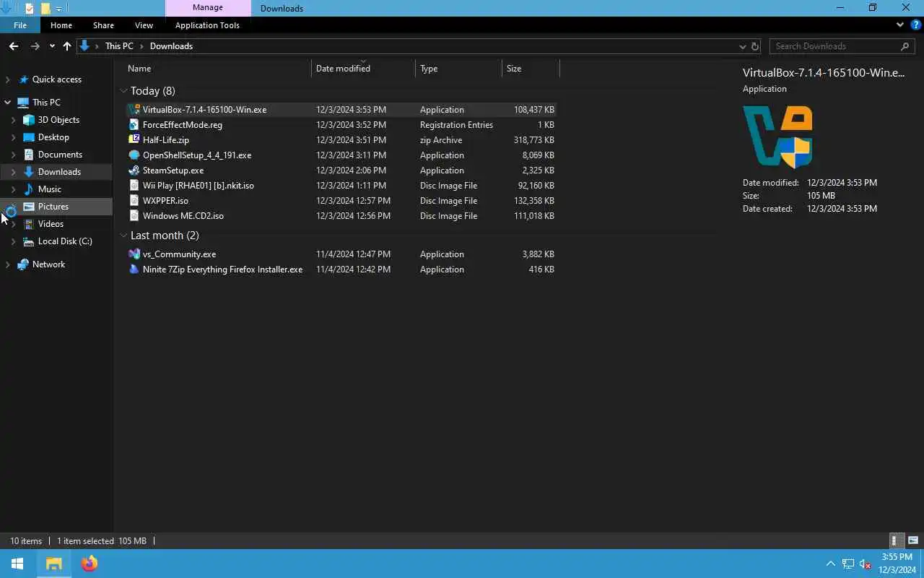Go back with the Back arrow
The height and width of the screenshot is (578, 924).
(14, 46)
